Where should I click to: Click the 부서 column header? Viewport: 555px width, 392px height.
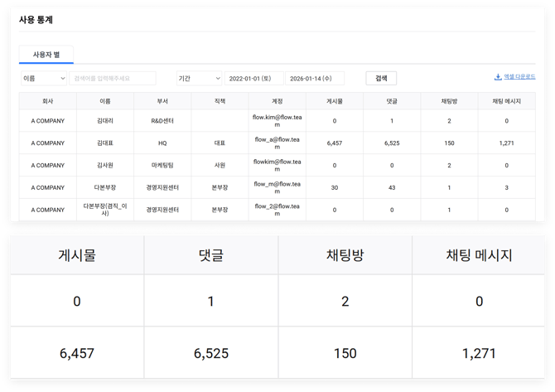(162, 101)
